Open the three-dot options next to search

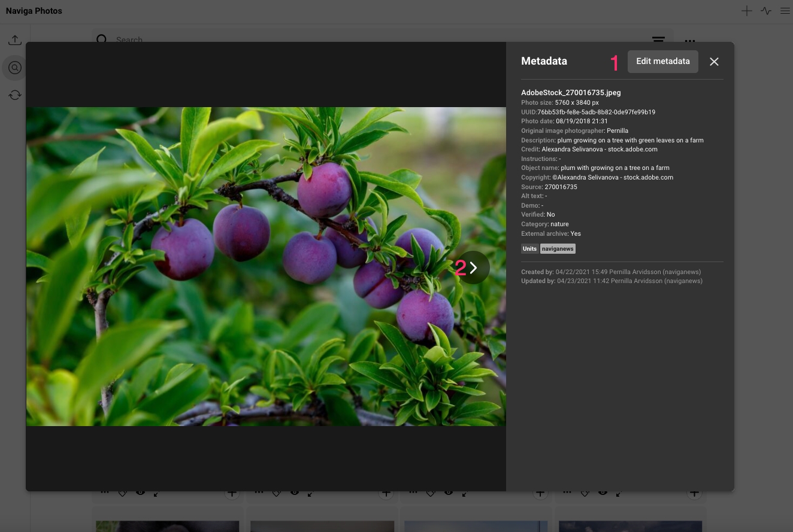690,39
